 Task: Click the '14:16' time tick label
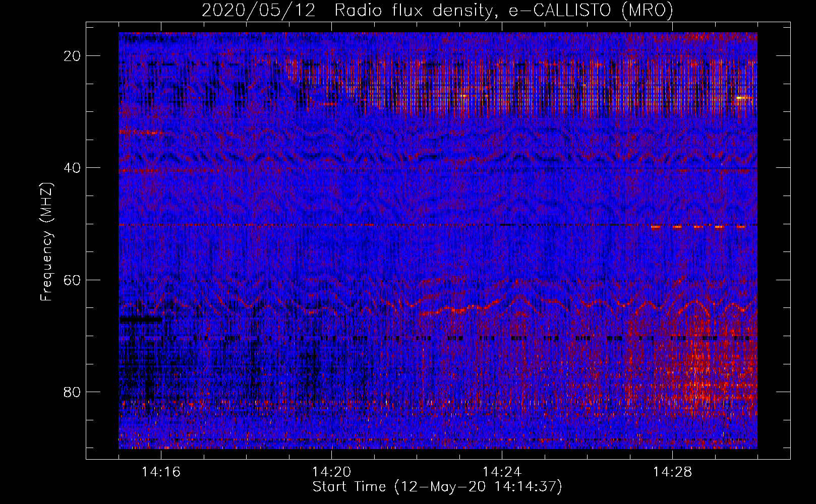point(161,472)
